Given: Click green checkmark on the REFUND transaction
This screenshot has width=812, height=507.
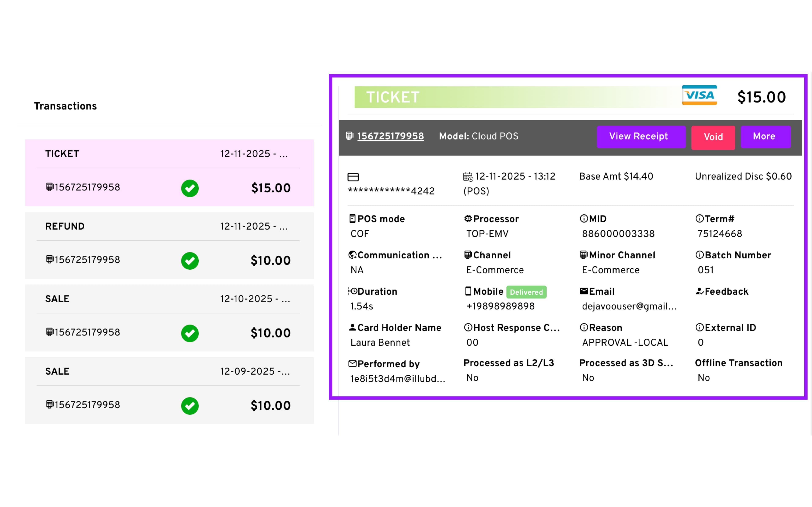Looking at the screenshot, I should click(190, 260).
